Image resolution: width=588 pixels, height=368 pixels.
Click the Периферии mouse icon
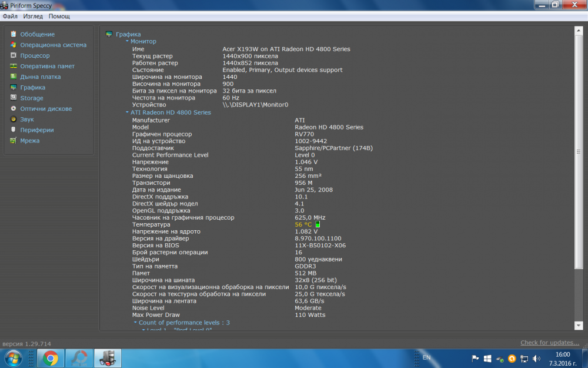[14, 130]
